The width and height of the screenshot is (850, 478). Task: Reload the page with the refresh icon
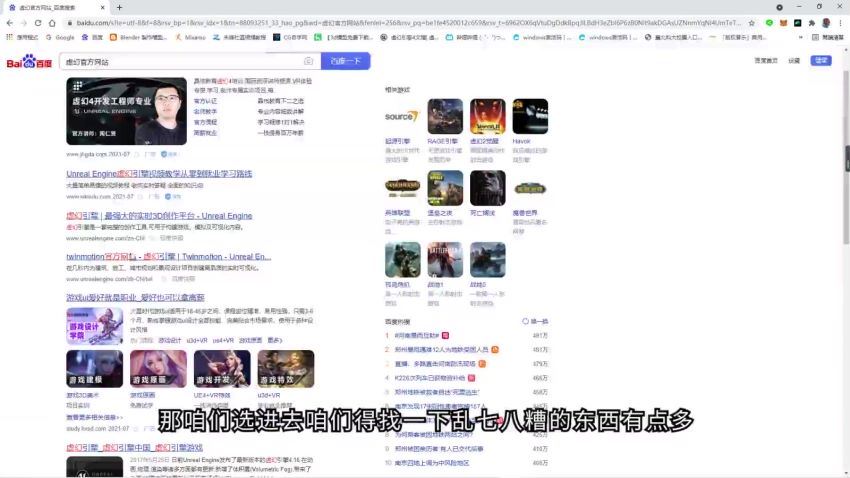(x=38, y=23)
